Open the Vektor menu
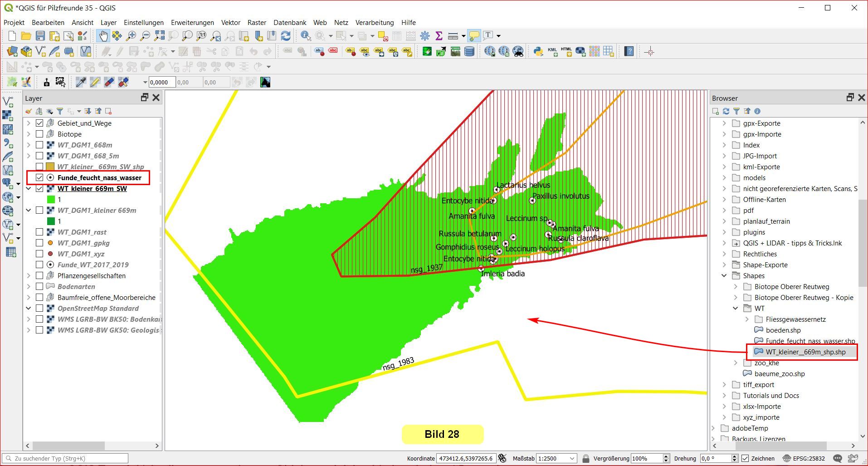Screen dimensions: 868x466 click(230, 23)
